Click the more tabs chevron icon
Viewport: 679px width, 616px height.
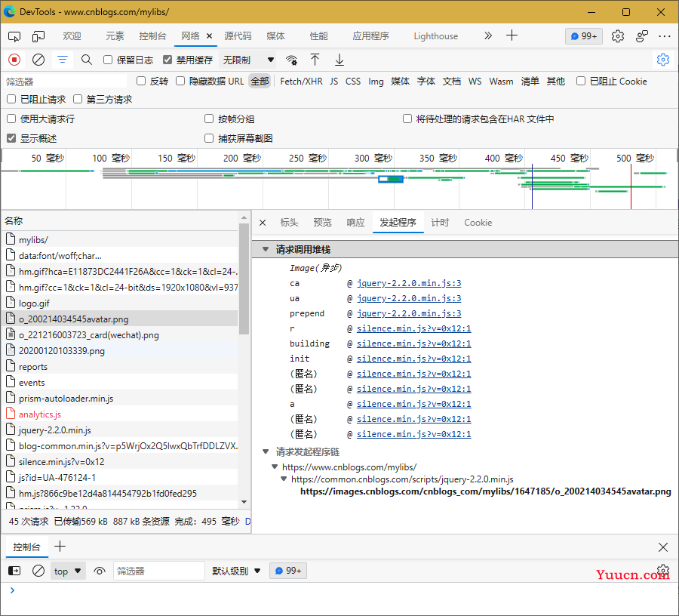click(x=488, y=36)
